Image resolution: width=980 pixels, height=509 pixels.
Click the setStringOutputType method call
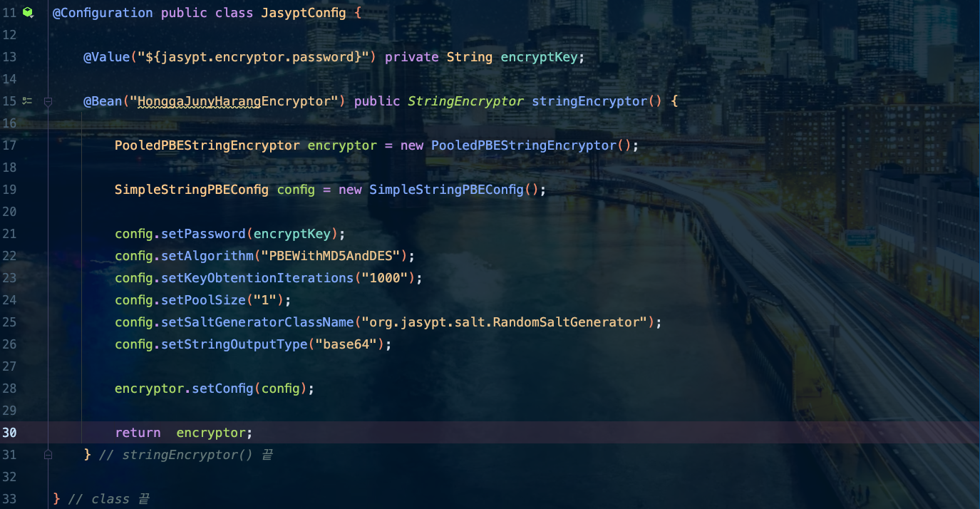(x=234, y=344)
